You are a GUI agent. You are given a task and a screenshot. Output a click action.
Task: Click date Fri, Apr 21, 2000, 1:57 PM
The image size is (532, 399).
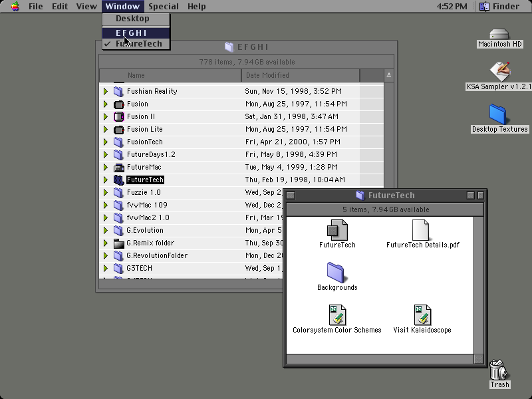(x=293, y=142)
